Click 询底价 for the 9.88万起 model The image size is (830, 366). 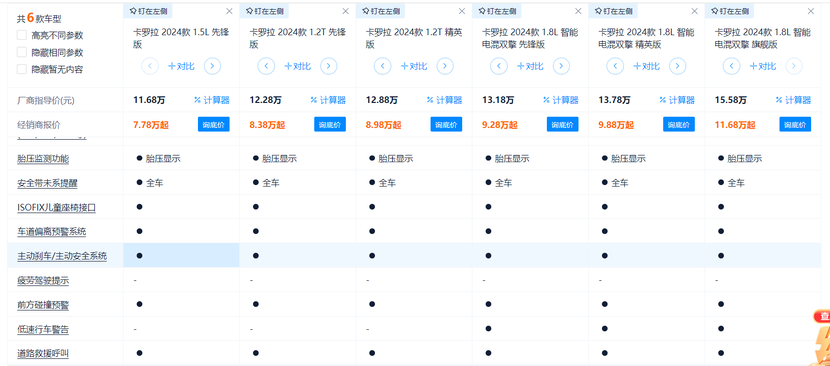pos(679,124)
